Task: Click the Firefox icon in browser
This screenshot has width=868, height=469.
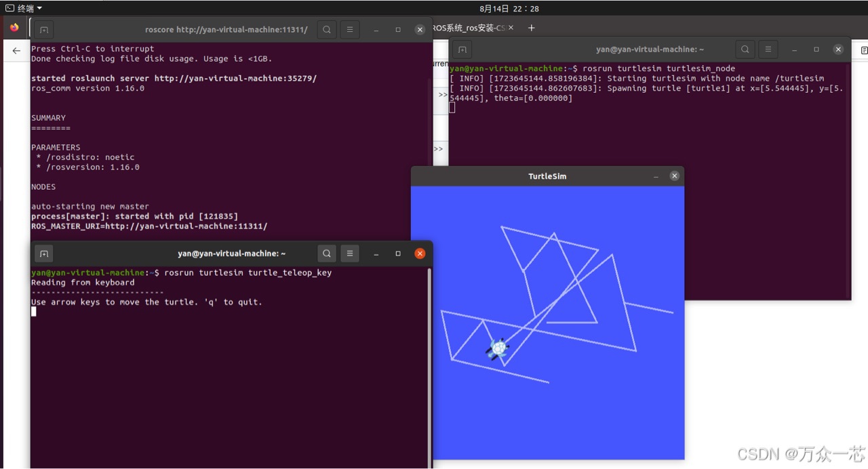Action: (x=14, y=28)
